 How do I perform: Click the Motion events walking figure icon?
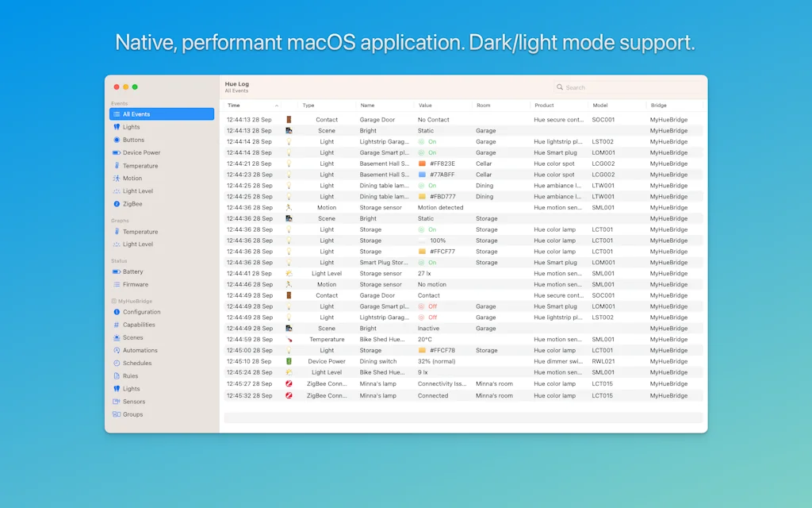(x=117, y=179)
